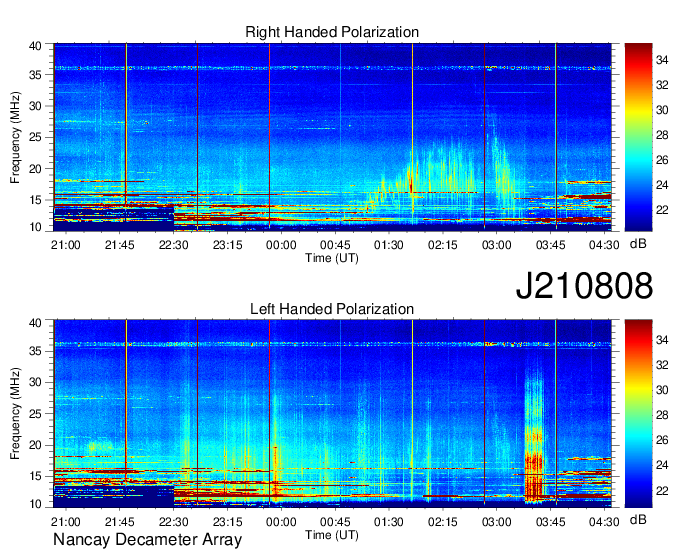Click "40" frequency tick of Right Handed plot
This screenshot has width=680, height=552.
pos(35,46)
